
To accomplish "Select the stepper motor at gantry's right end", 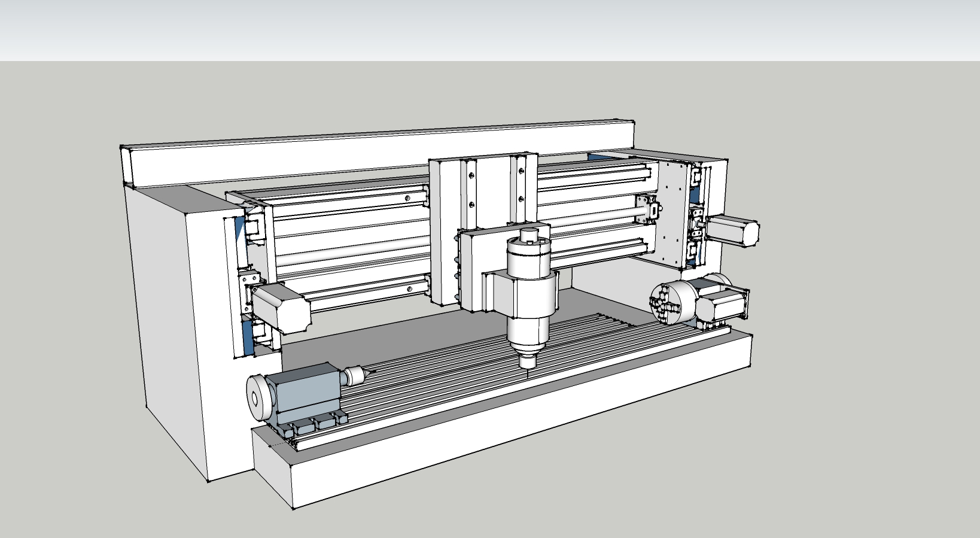I will [x=732, y=230].
